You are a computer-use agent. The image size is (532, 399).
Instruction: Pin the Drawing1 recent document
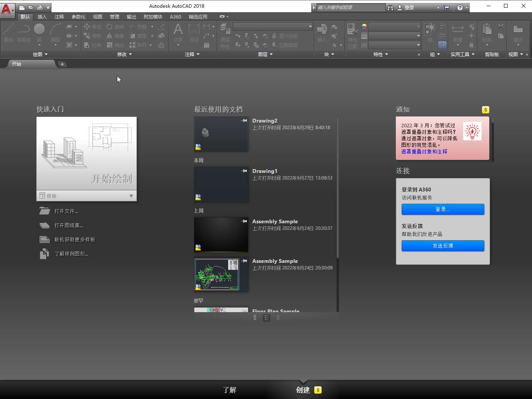tap(244, 171)
